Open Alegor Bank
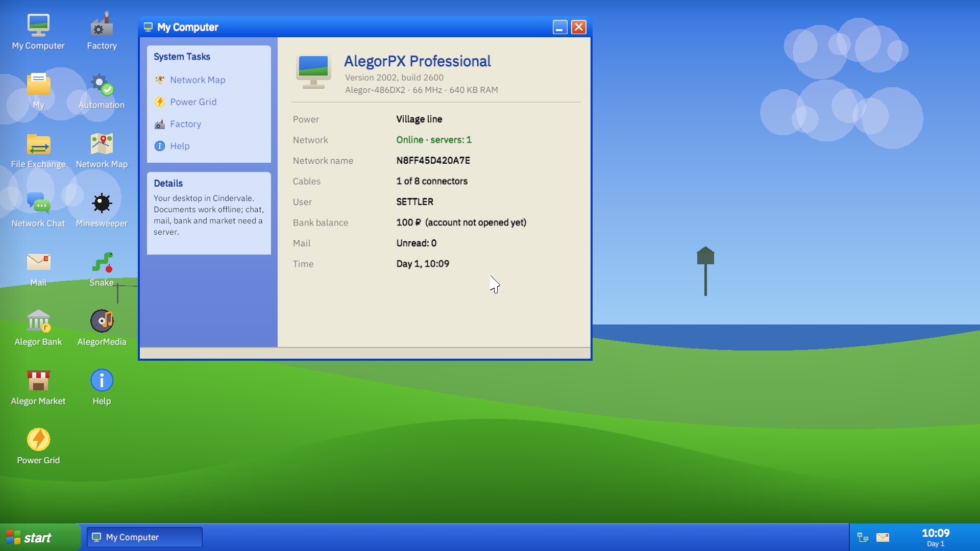Viewport: 980px width, 551px height. [38, 328]
